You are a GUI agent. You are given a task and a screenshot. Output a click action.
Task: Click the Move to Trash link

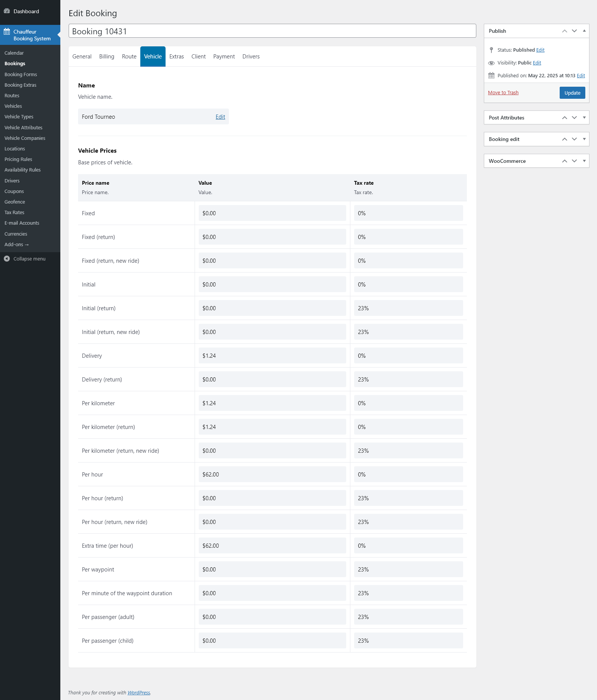pyautogui.click(x=503, y=93)
